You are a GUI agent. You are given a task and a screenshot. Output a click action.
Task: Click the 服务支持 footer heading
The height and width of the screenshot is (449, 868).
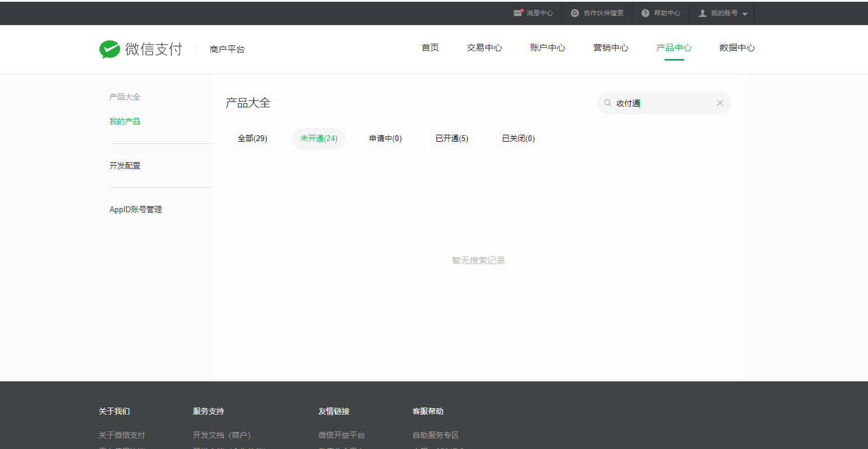point(209,412)
